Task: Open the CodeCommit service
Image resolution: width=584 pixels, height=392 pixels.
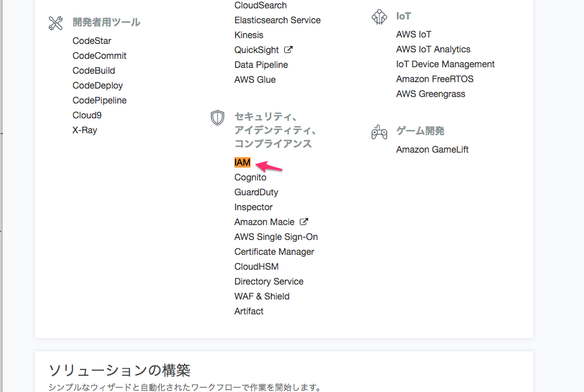Action: [x=100, y=56]
